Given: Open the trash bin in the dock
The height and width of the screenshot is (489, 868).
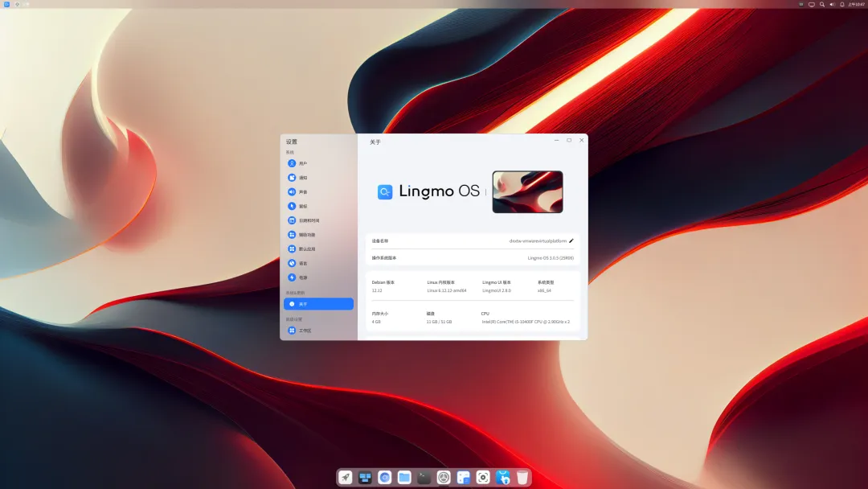Looking at the screenshot, I should [522, 478].
